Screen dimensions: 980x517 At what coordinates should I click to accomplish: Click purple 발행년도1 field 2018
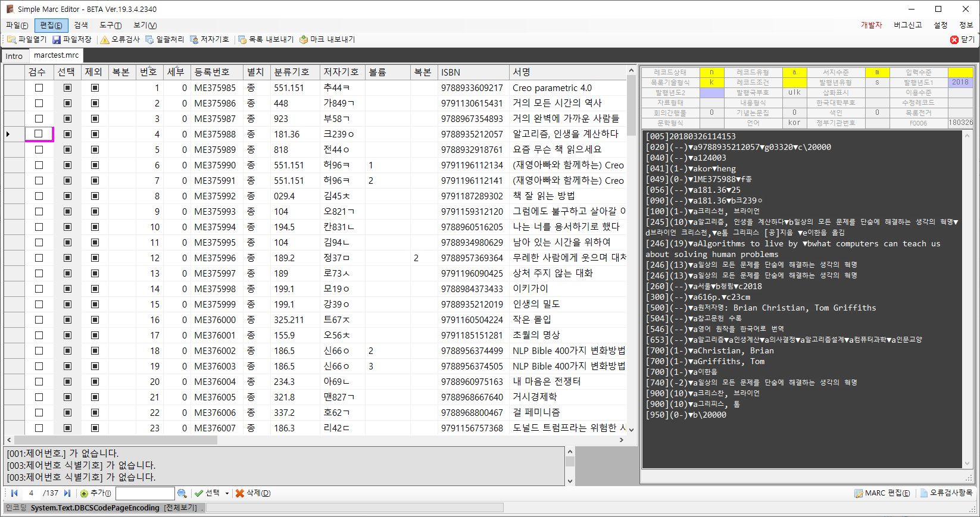click(x=960, y=83)
